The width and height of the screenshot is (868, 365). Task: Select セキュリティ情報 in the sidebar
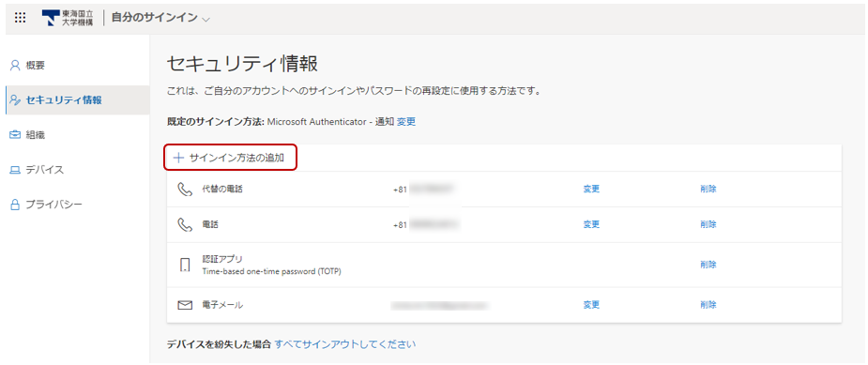coord(78,100)
